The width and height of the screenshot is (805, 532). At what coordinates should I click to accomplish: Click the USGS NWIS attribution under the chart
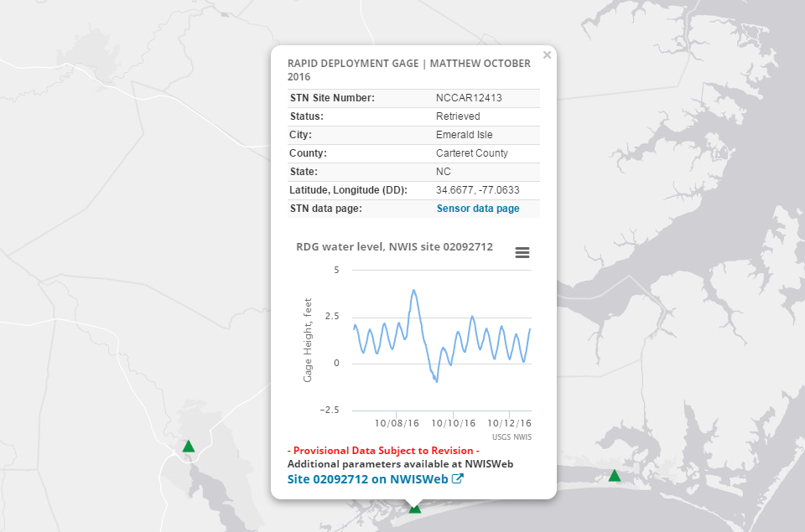pos(511,436)
